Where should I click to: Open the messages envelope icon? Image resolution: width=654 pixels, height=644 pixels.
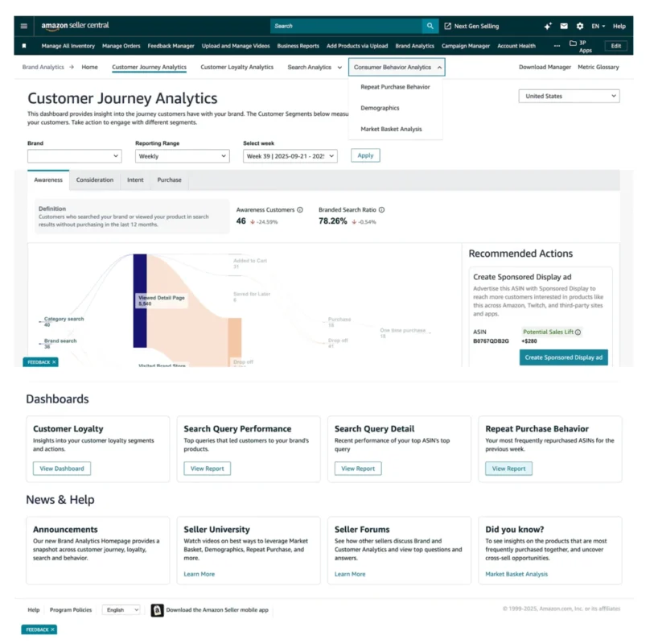tap(563, 25)
